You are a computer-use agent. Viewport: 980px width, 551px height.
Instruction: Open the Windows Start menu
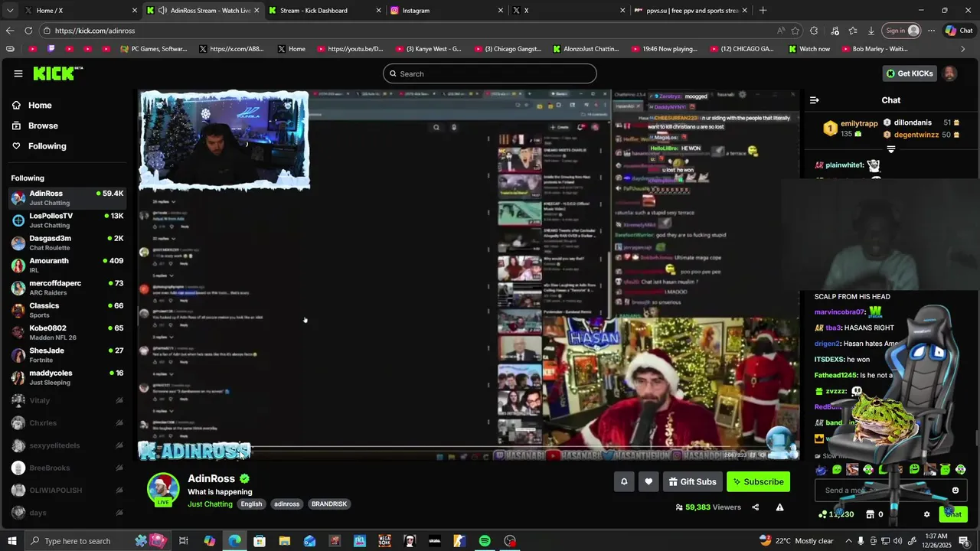(x=12, y=541)
